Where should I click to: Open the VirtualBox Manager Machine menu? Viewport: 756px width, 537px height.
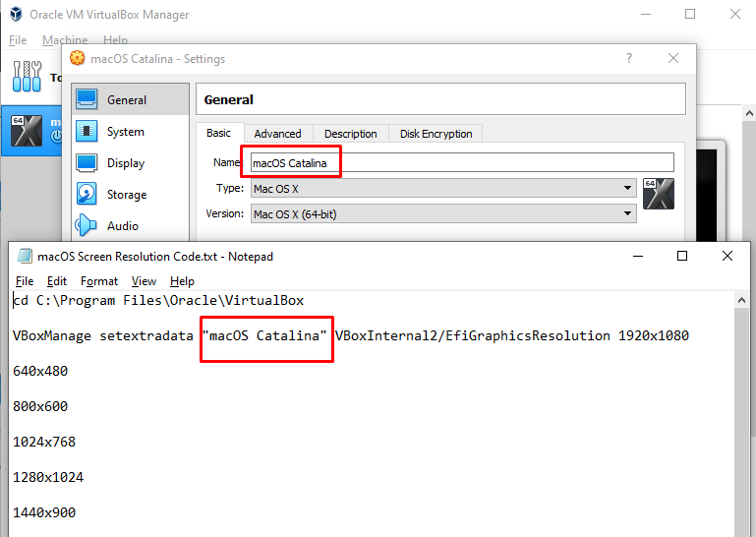pyautogui.click(x=65, y=40)
